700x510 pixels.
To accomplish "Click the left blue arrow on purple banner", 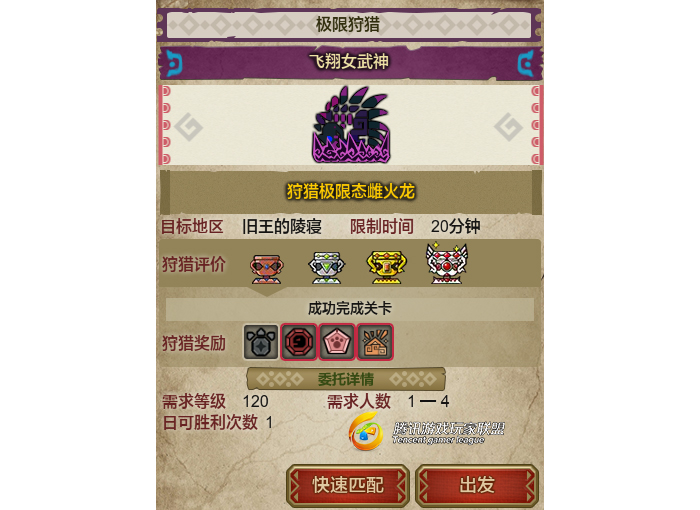I will click(174, 63).
